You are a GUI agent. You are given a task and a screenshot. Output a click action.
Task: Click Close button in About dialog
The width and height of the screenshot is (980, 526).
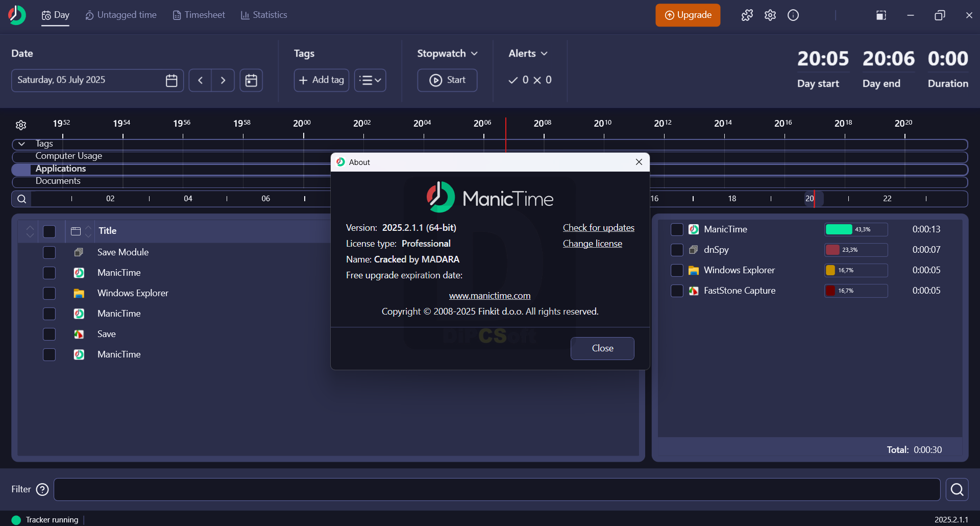coord(602,348)
